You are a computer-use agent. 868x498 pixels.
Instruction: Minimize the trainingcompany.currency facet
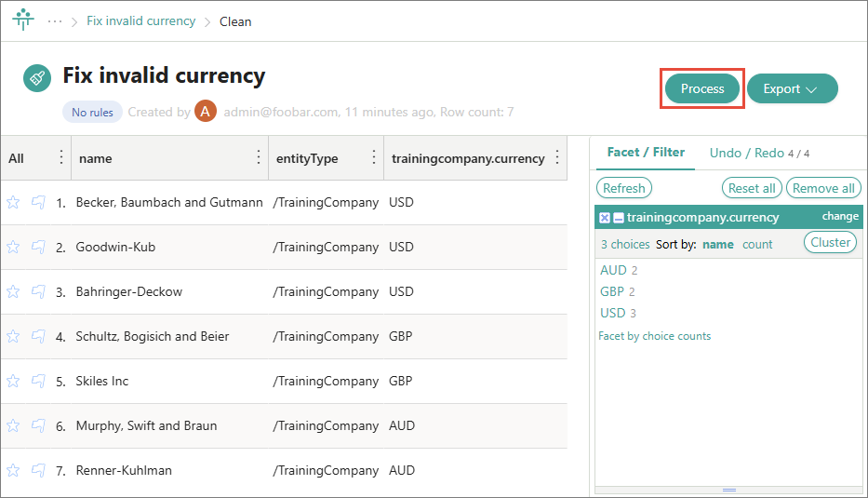pos(619,218)
